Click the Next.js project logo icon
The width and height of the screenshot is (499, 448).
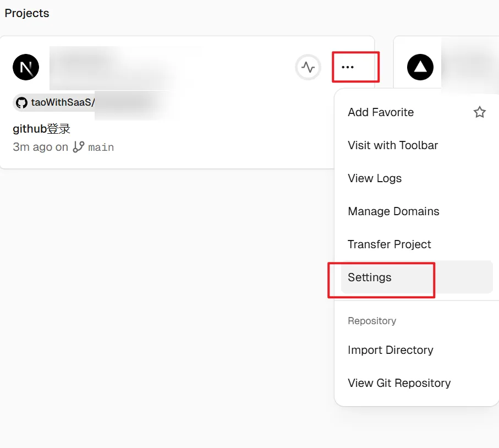pos(26,68)
